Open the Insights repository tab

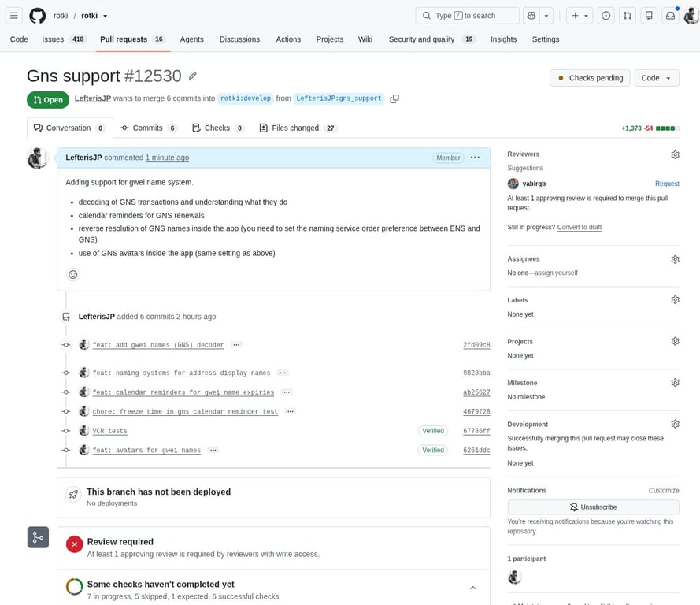[503, 39]
